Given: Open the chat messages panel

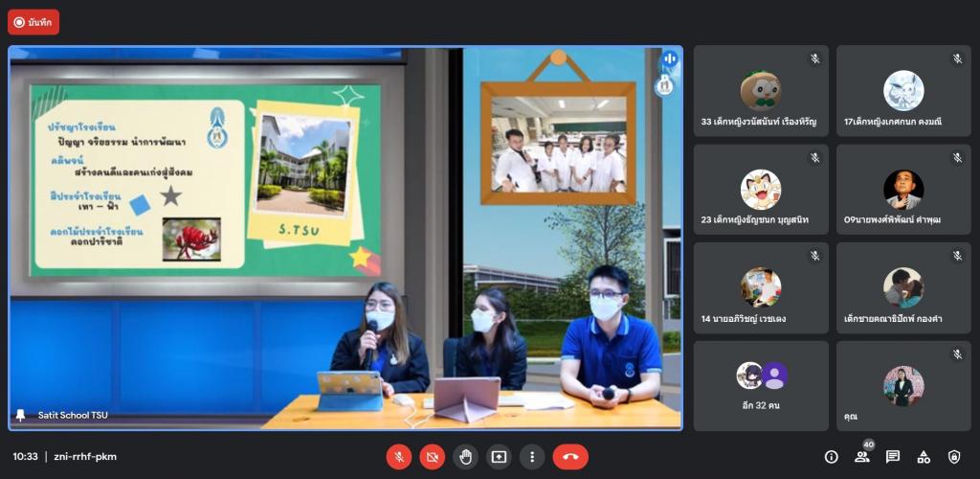Looking at the screenshot, I should pyautogui.click(x=893, y=457).
